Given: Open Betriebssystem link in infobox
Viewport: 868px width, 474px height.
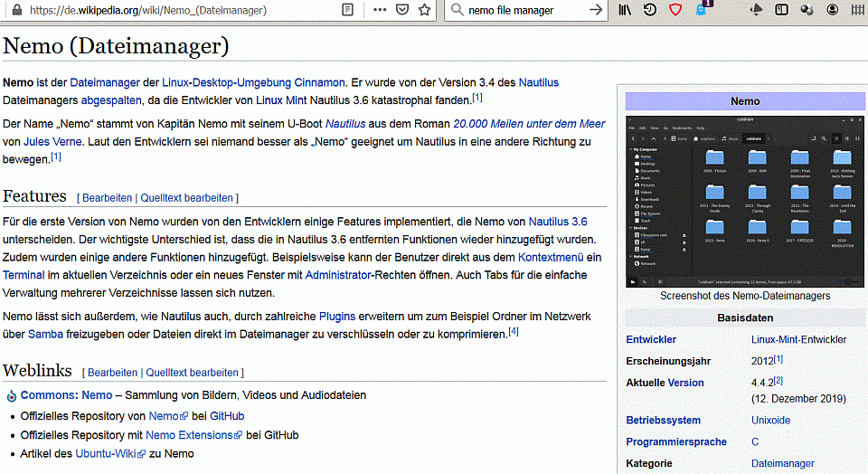Looking at the screenshot, I should point(663,421).
